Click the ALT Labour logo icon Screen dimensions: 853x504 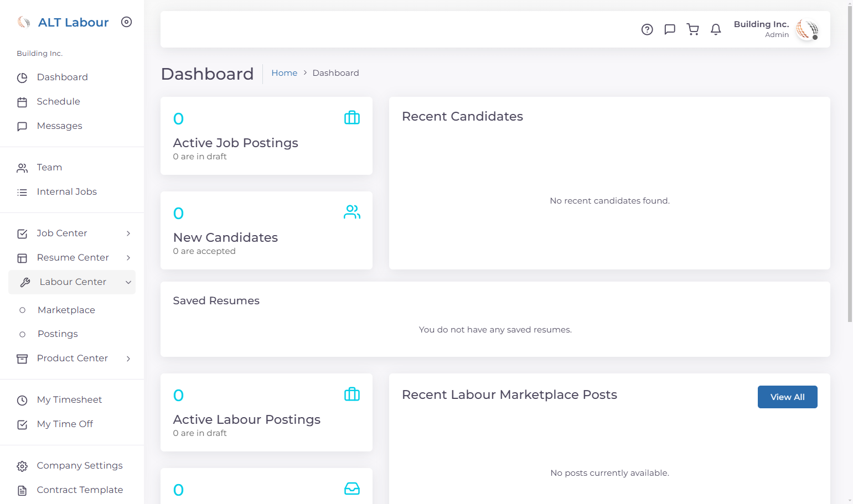click(x=24, y=22)
